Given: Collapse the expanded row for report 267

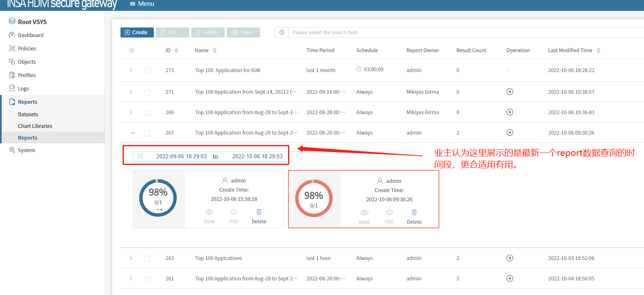Looking at the screenshot, I should click(133, 133).
